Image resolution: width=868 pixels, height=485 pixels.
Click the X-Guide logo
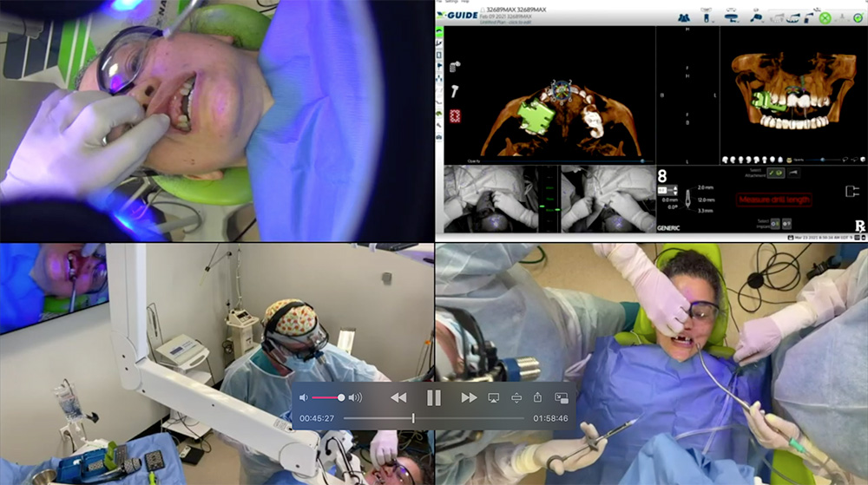(x=457, y=15)
